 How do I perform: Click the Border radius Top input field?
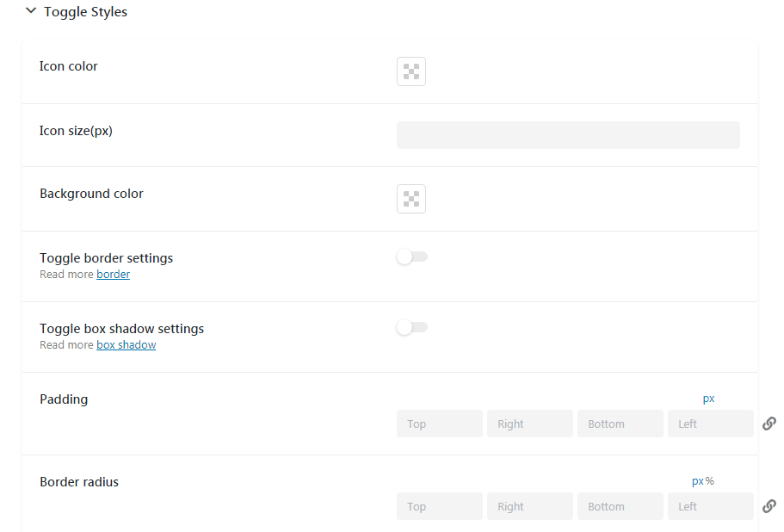pyautogui.click(x=440, y=506)
